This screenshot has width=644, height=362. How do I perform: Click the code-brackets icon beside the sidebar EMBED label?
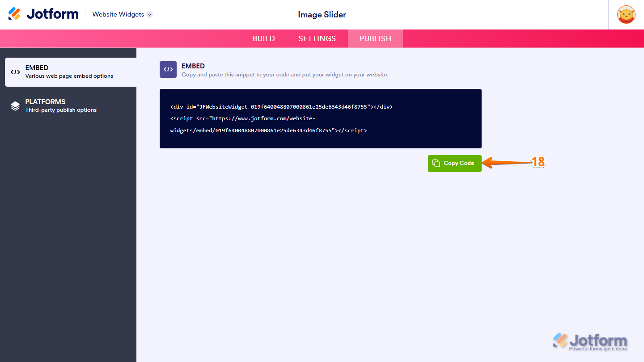pos(15,72)
